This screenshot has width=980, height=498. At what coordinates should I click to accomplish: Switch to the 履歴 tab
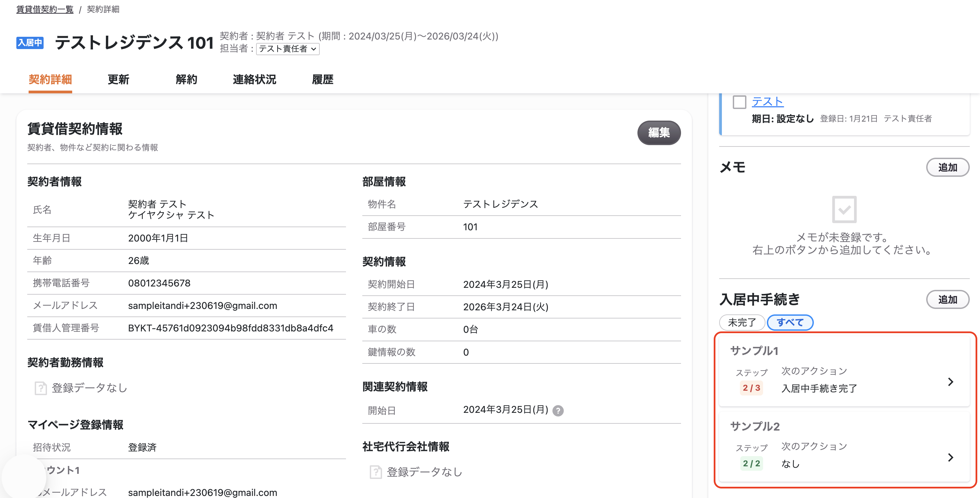coord(322,79)
